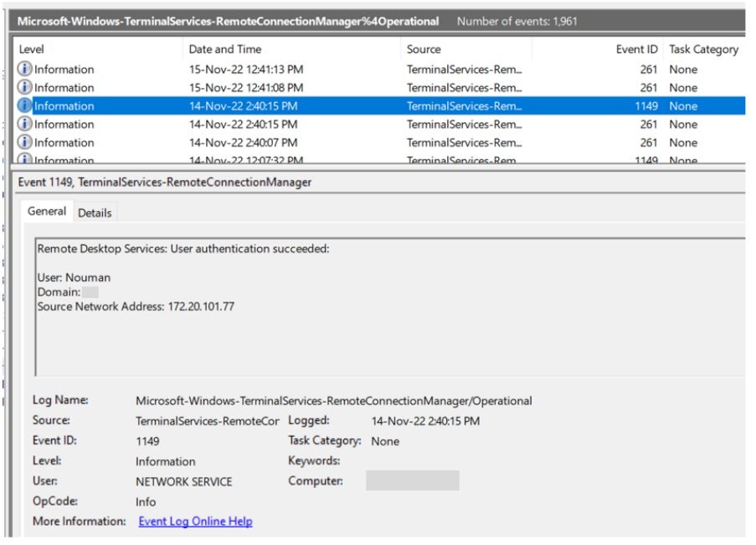Switch to the Details tab

[x=95, y=213]
